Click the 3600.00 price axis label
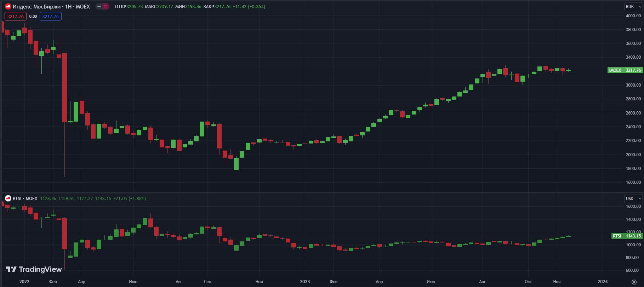 tap(633, 43)
